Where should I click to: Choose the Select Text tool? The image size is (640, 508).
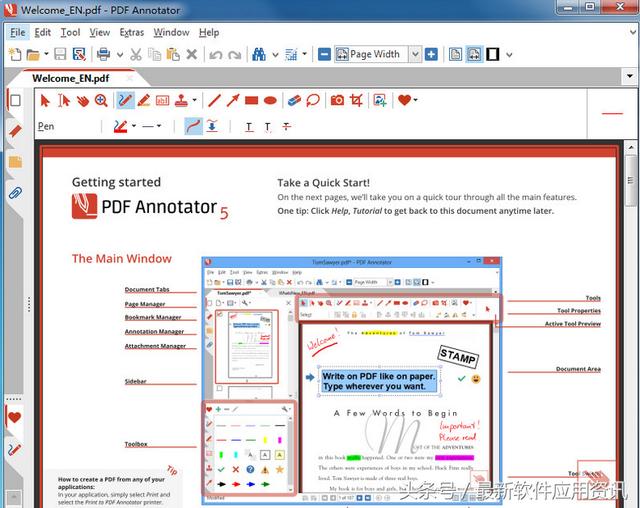pos(64,100)
